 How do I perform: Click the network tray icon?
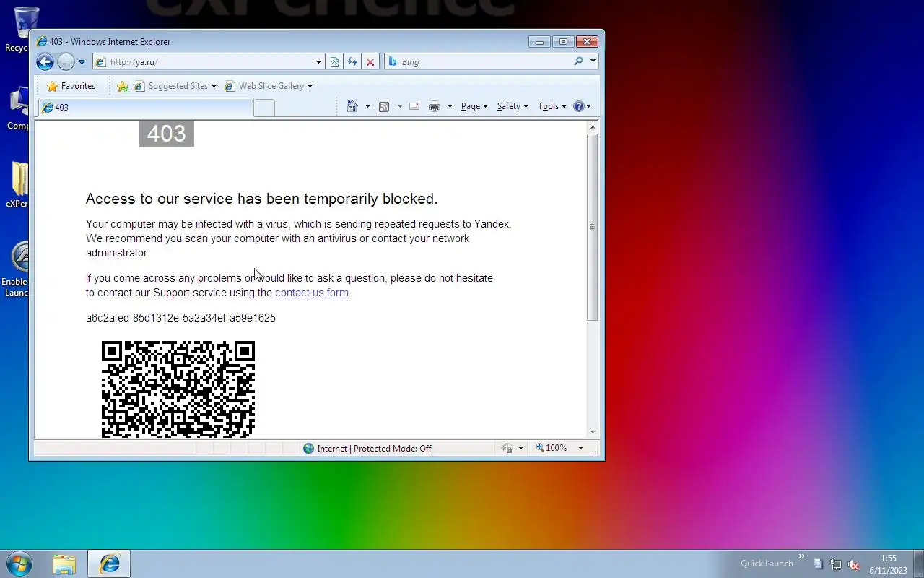click(835, 564)
